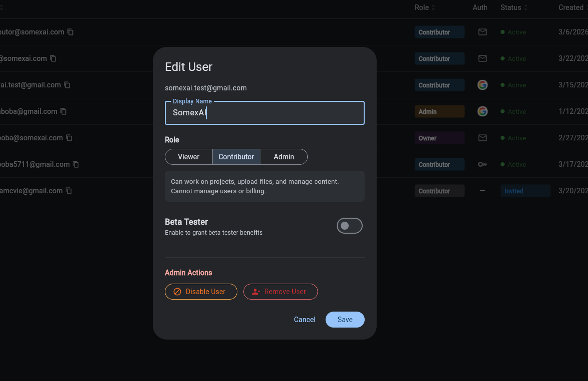588x381 pixels.
Task: Switch to the Admin role segment
Action: point(284,156)
